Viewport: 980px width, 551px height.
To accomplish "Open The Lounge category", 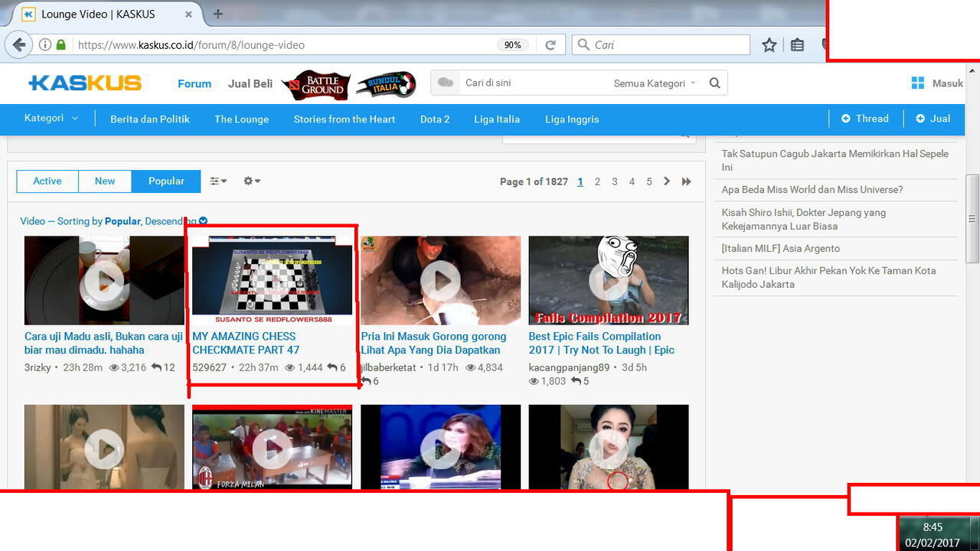I will click(x=242, y=119).
